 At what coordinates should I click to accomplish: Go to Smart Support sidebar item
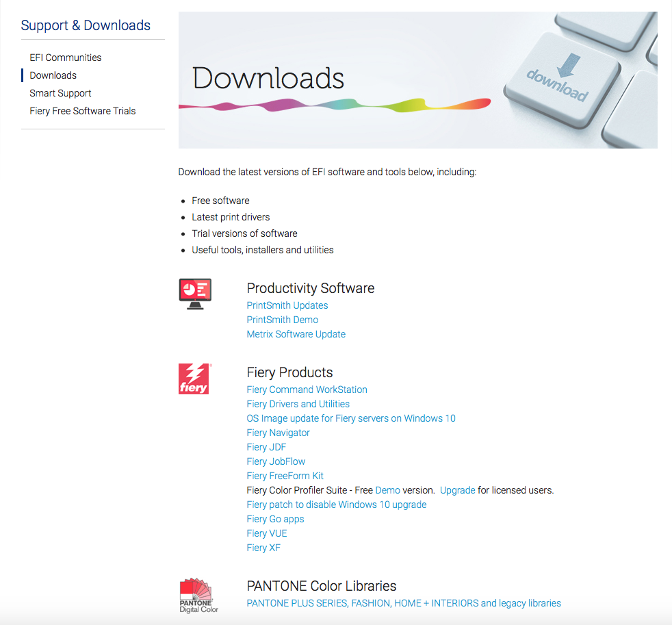pos(60,93)
